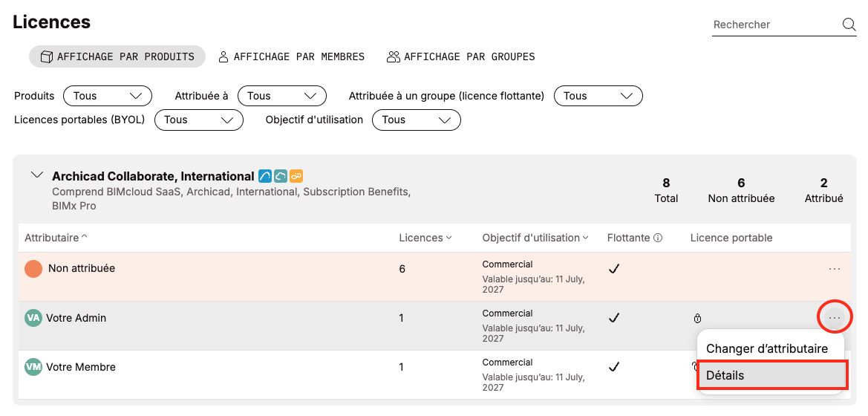Open more options for Non attribuée row

pyautogui.click(x=835, y=269)
